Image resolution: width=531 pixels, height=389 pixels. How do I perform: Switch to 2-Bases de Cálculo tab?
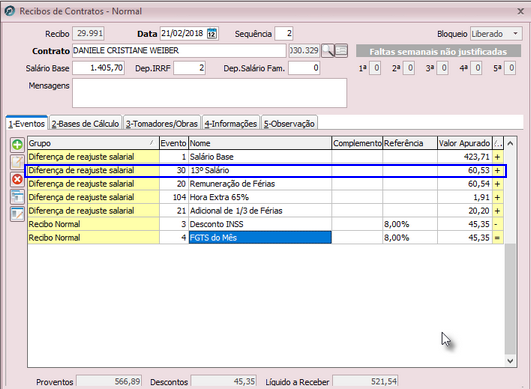click(x=85, y=124)
